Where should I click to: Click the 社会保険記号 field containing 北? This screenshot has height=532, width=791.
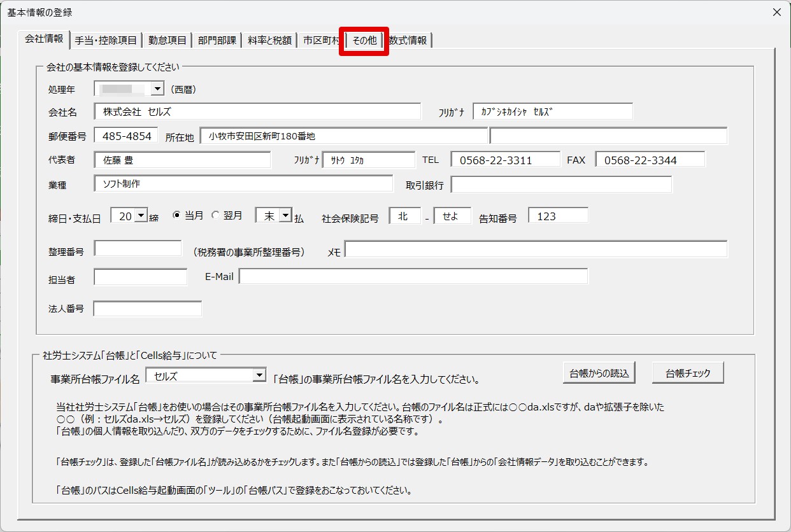[x=405, y=216]
